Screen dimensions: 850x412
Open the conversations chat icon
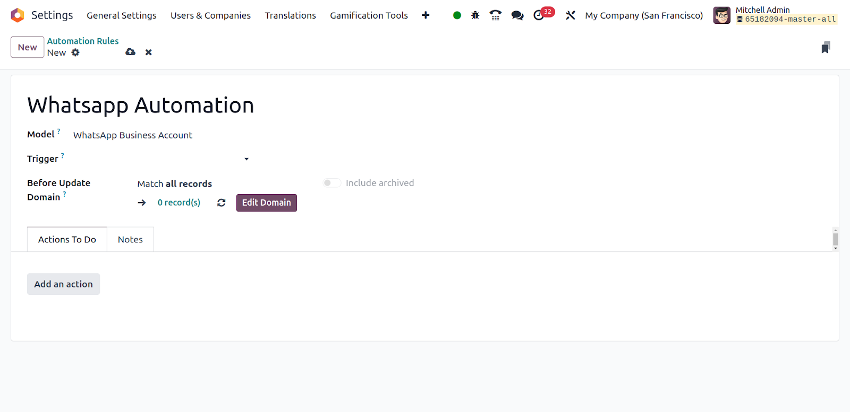[x=517, y=16]
